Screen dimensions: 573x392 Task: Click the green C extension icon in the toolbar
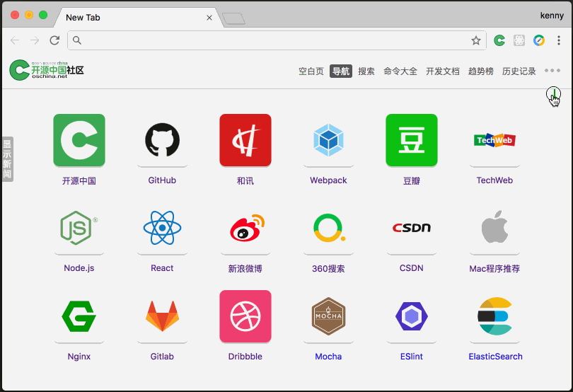coord(499,40)
